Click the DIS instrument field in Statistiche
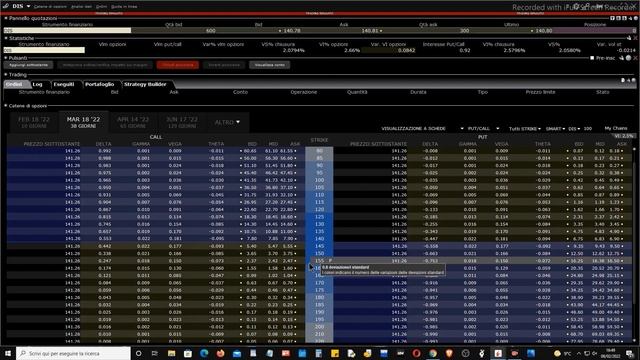The image size is (640, 360). [44, 50]
